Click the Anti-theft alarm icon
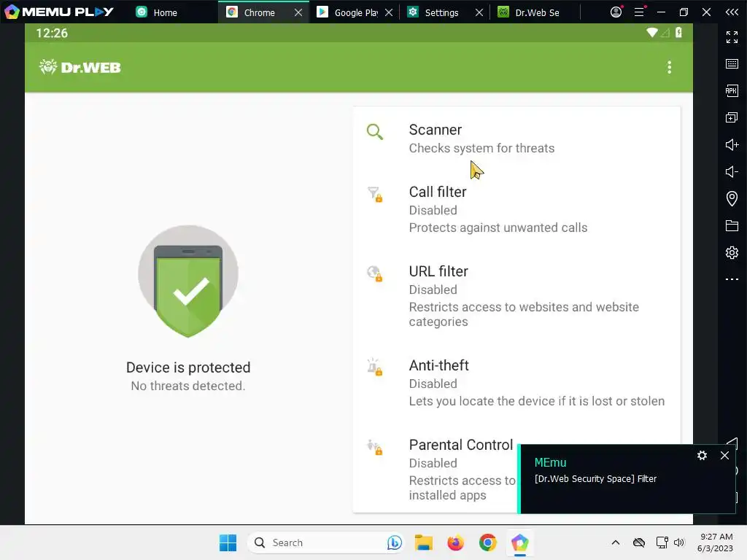Image resolution: width=747 pixels, height=560 pixels. 375,367
